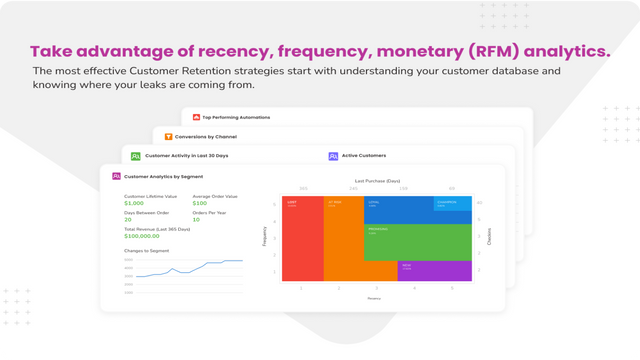Click the Orders Per Year value 10

pyautogui.click(x=196, y=220)
